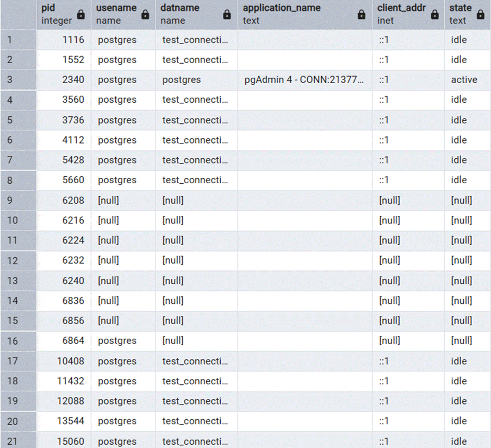Click pid cell 6856
The image size is (491, 448).
[x=64, y=321]
